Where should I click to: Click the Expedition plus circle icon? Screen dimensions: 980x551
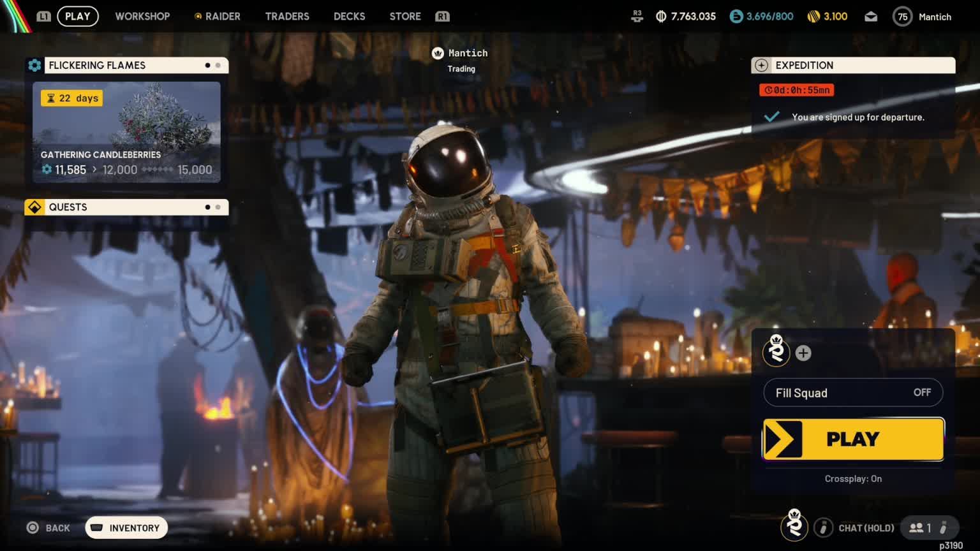click(761, 65)
